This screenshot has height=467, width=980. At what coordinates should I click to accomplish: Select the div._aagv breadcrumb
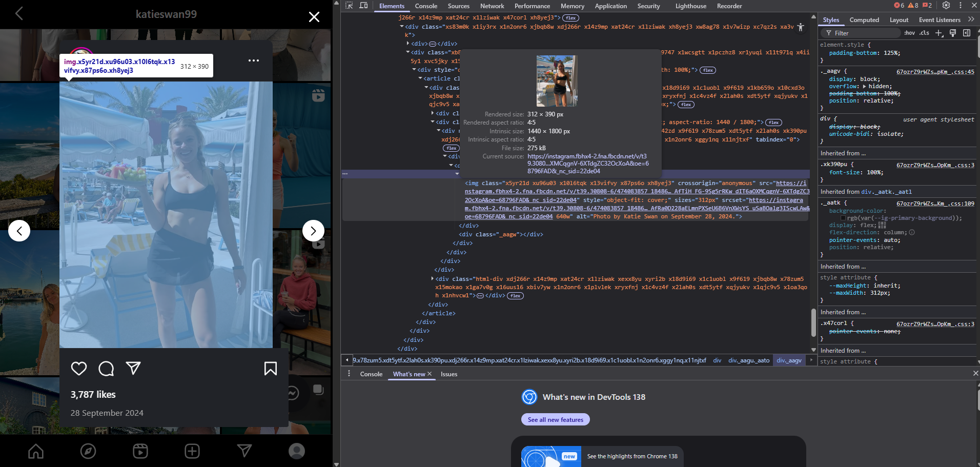click(x=789, y=360)
